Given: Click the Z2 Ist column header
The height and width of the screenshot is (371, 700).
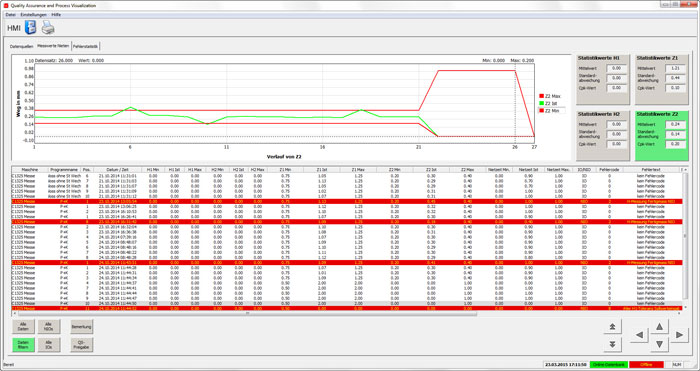Looking at the screenshot, I should pyautogui.click(x=431, y=170).
